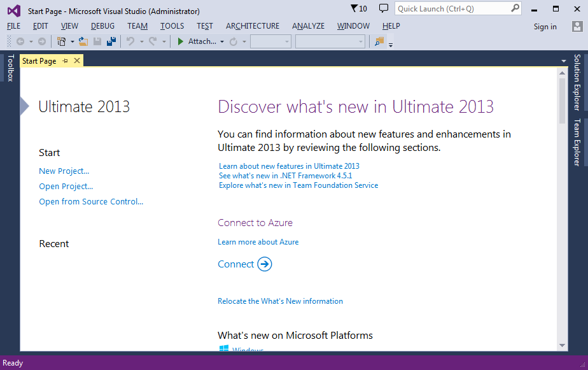Click the Redo toolbar icon
Viewport: 588px width, 370px height.
(x=153, y=41)
